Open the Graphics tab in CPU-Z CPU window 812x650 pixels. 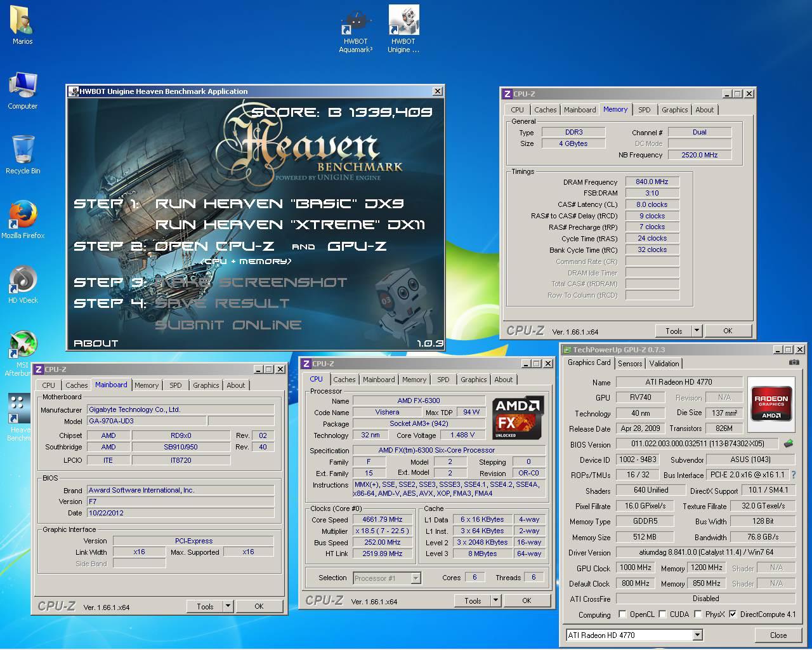(x=474, y=380)
